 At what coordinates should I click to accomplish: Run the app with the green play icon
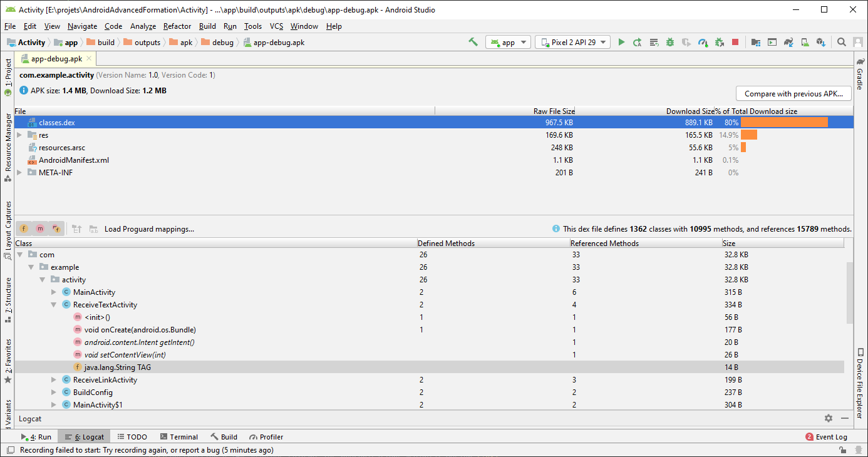(621, 42)
